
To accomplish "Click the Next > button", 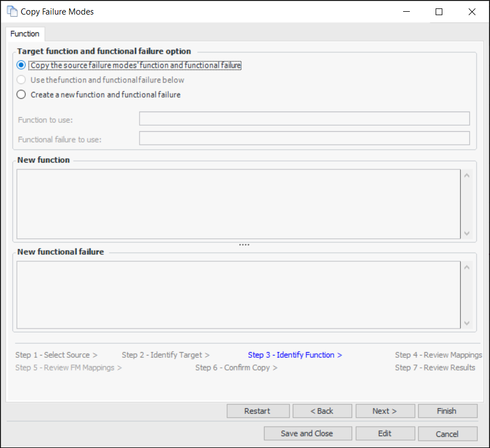I will point(385,411).
